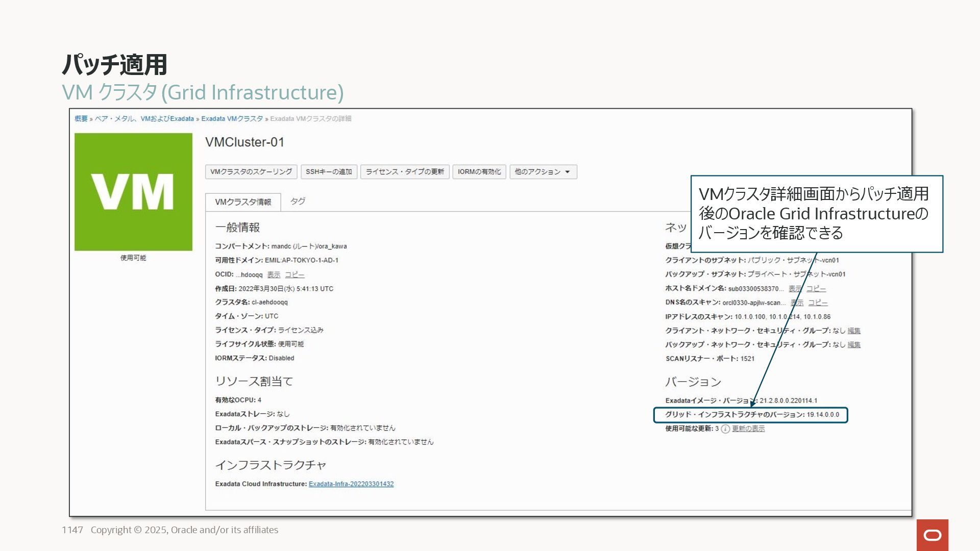Image resolution: width=980 pixels, height=551 pixels.
Task: Open the 他のアクション dropdown
Action: tap(543, 172)
